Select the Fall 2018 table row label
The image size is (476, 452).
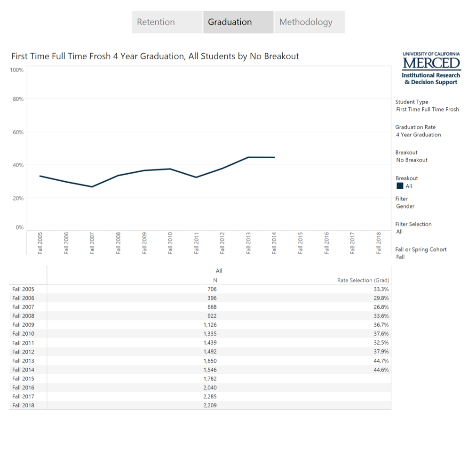click(23, 405)
